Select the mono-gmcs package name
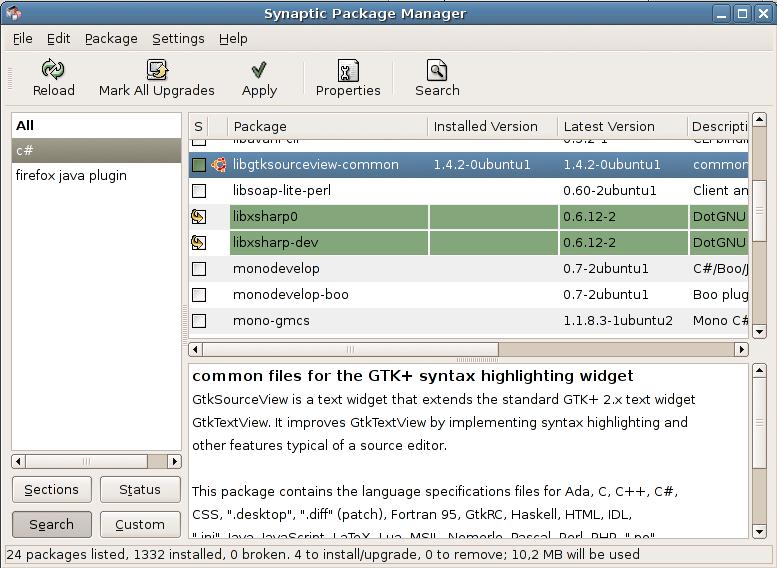The height and width of the screenshot is (568, 777). (271, 321)
